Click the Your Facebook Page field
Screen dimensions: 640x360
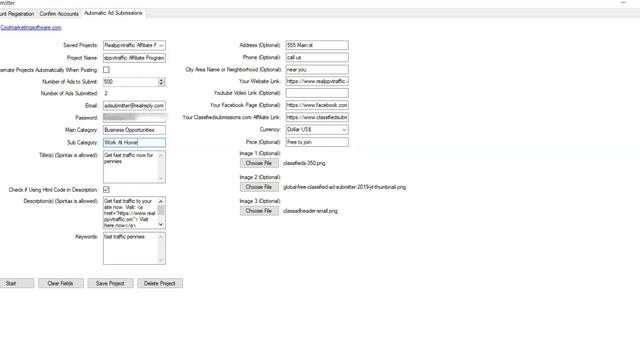(x=317, y=105)
